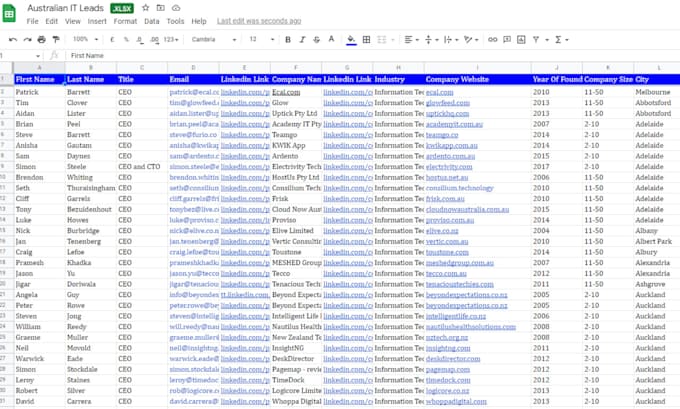Image resolution: width=680 pixels, height=409 pixels.
Task: Open the text wrapping dropdown
Action: 451,39
